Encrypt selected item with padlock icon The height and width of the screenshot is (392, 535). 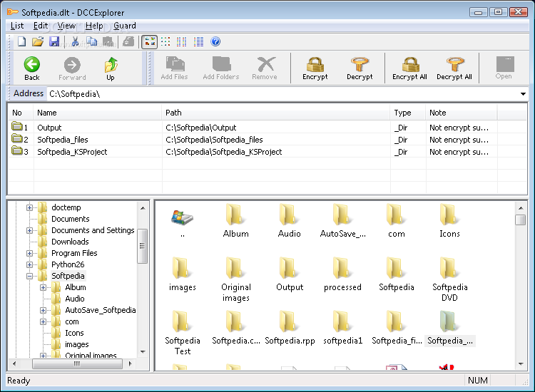coord(315,68)
